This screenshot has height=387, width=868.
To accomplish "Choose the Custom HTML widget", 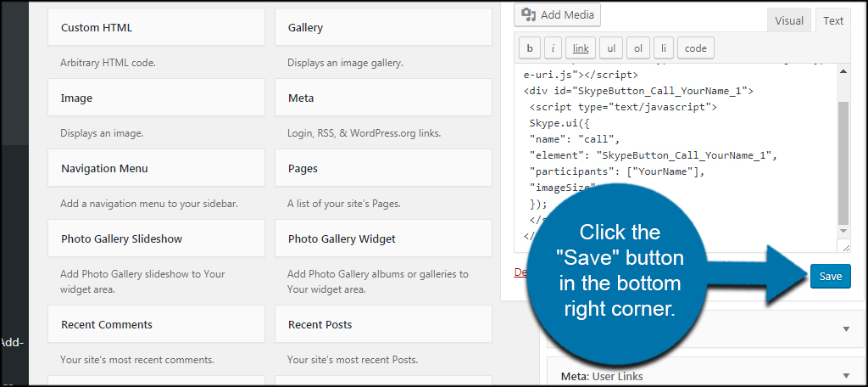I will 156,28.
